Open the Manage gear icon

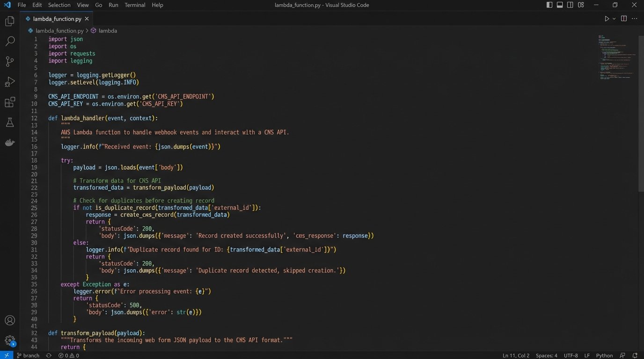tap(10, 341)
